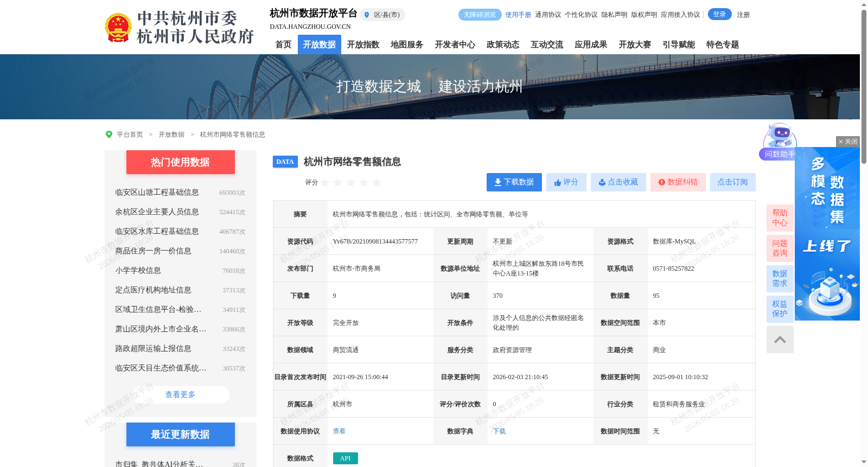Open the 政策动态 navigation item
The height and width of the screenshot is (467, 868).
pyautogui.click(x=503, y=44)
